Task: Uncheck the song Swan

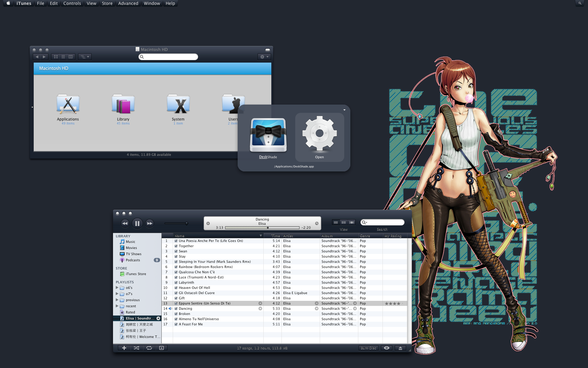Action: coord(176,251)
